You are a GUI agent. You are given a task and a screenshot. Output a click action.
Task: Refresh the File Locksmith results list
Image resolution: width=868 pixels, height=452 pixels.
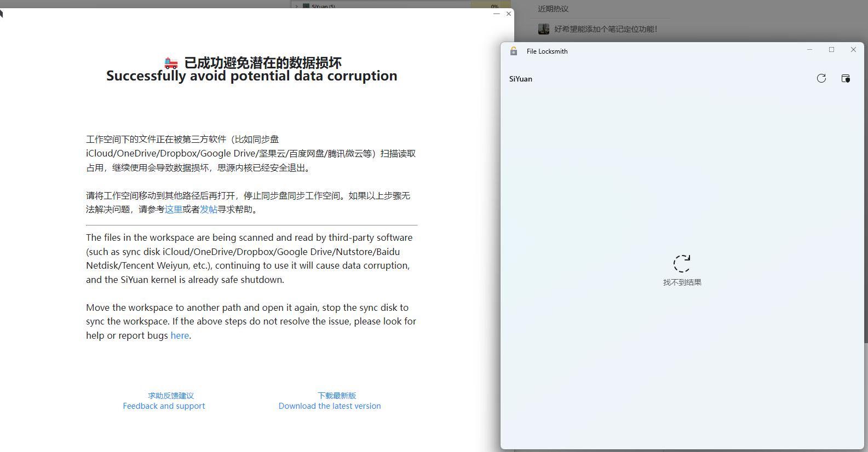coord(821,78)
